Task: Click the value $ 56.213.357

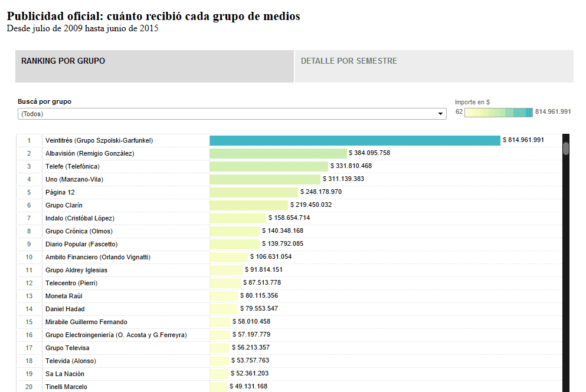Action: [251, 348]
